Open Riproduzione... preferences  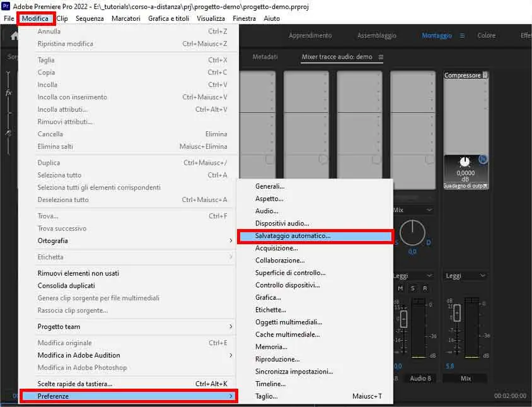[315, 359]
